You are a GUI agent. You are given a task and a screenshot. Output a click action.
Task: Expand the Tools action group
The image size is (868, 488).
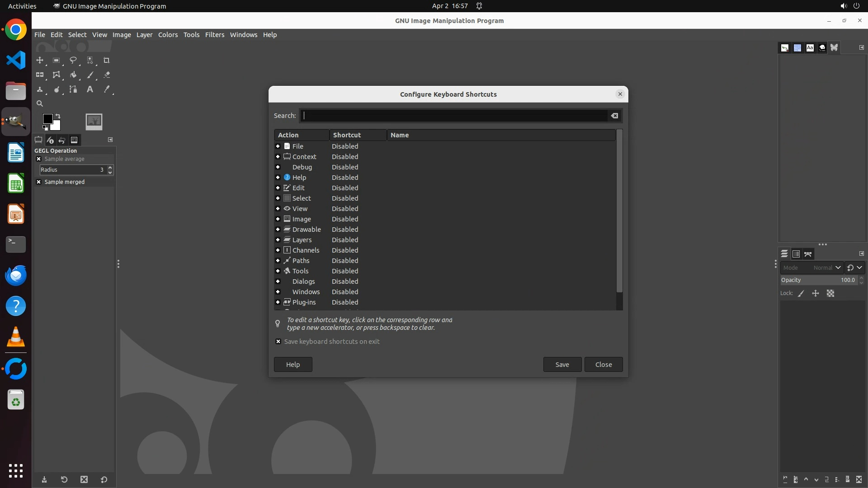(x=278, y=271)
